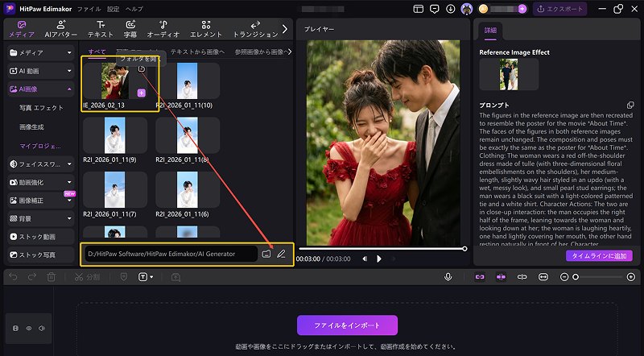The height and width of the screenshot is (356, 644).
Task: Zoom out the timeline with minus icon
Action: [x=564, y=277]
